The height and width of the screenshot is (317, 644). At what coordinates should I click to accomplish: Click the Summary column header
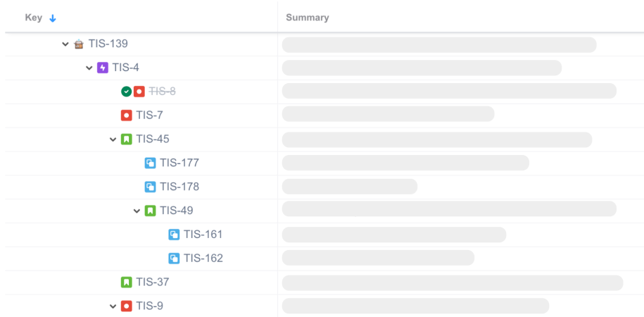point(308,18)
